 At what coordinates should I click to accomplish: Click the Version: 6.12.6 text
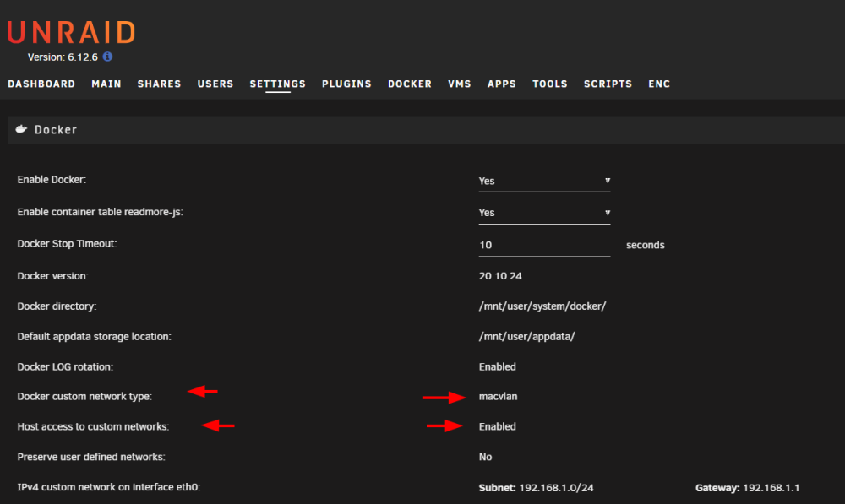click(63, 57)
